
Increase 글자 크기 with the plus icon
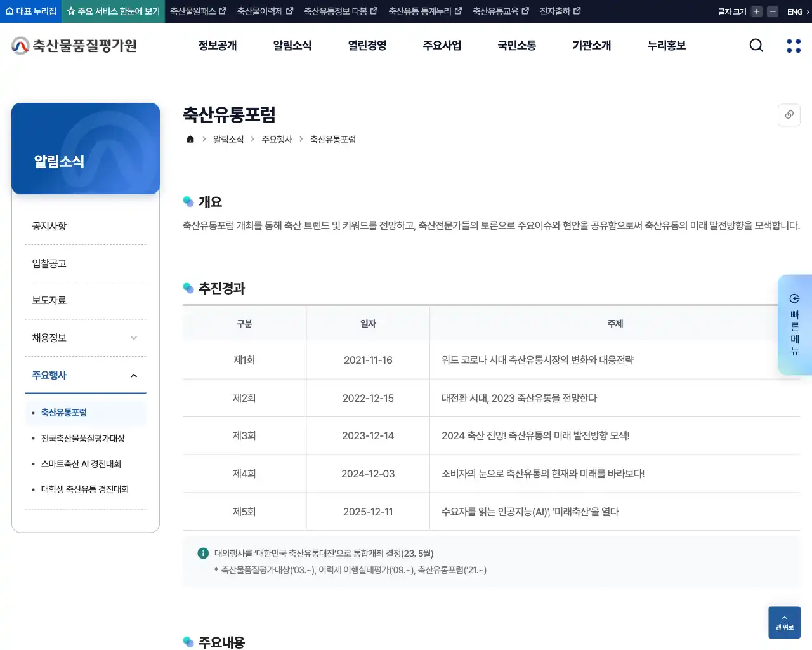click(x=755, y=11)
